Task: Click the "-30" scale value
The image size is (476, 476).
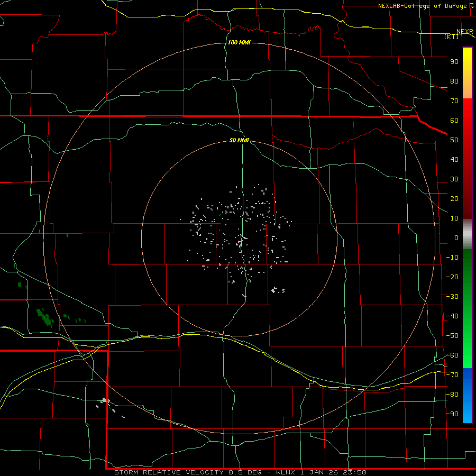Action: 452,297
